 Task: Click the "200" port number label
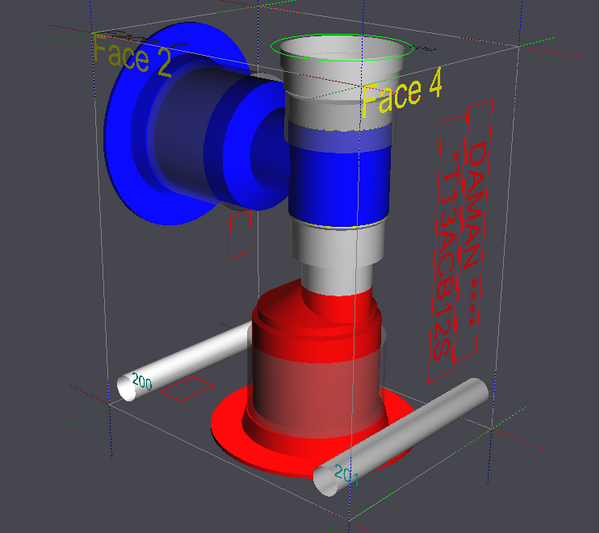[142, 381]
